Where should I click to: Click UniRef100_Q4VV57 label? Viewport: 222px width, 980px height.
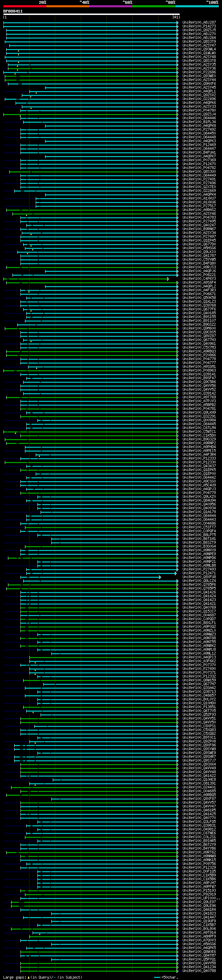(x=199, y=802)
